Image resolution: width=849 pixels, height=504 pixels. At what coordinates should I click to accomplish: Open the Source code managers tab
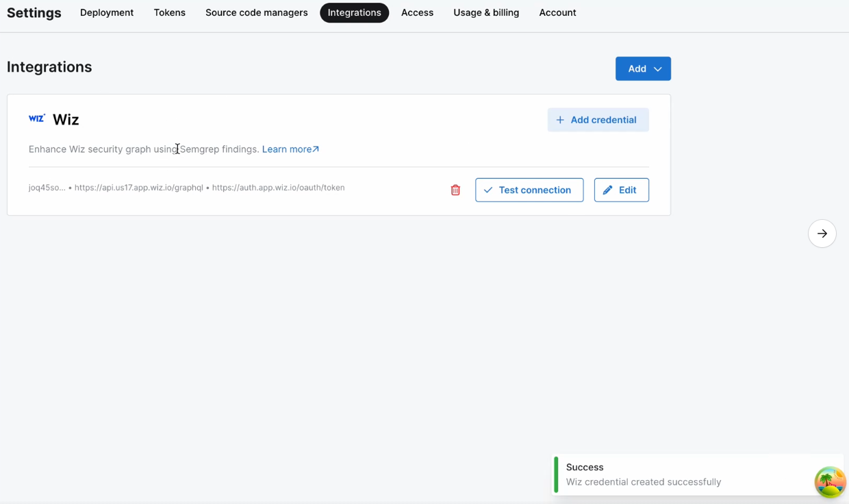256,12
